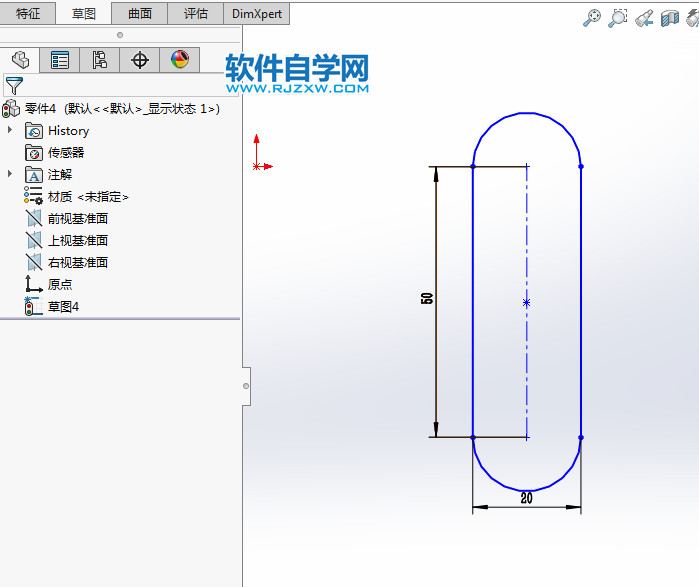Click the 上视基准面 plane icon

(34, 240)
